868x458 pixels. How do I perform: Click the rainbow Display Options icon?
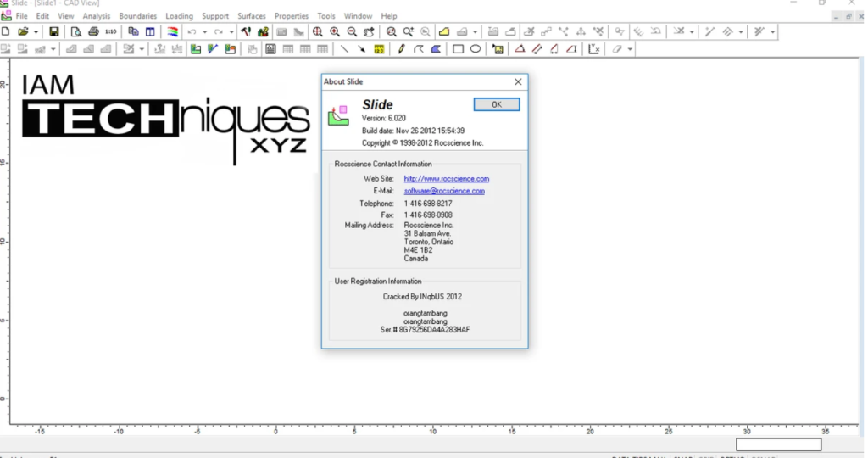coord(172,31)
